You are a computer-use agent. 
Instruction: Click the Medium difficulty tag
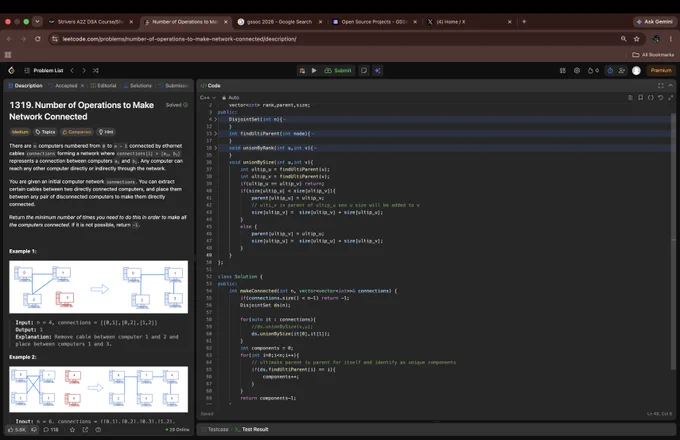20,132
